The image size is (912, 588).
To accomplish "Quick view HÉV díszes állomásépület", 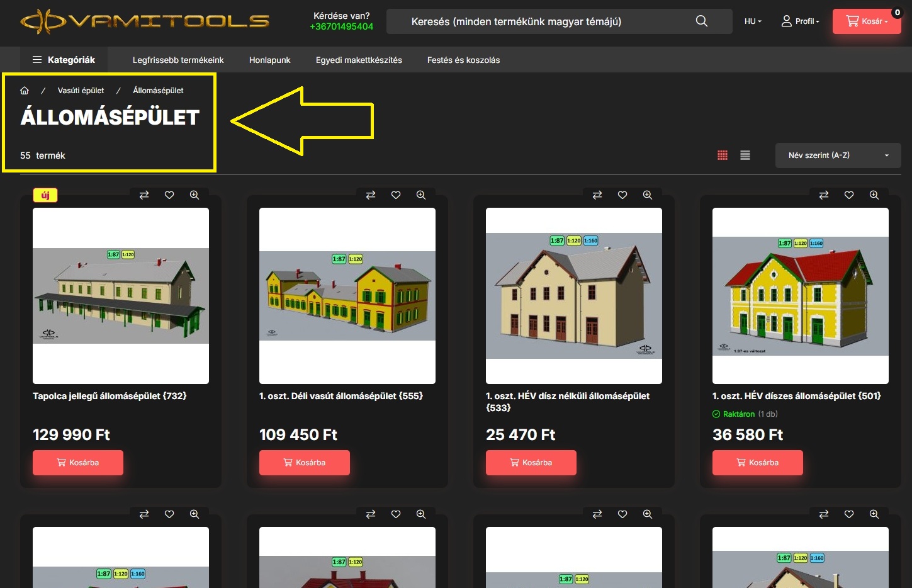I will (x=874, y=195).
